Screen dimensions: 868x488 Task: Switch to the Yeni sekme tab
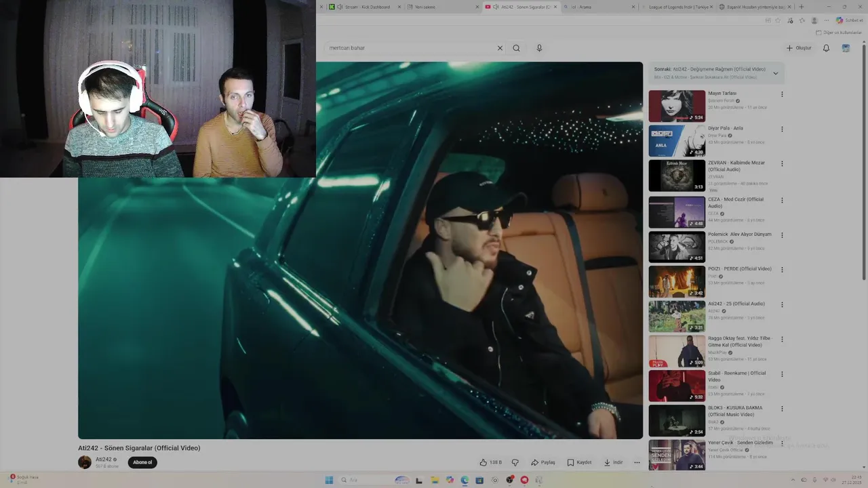443,7
